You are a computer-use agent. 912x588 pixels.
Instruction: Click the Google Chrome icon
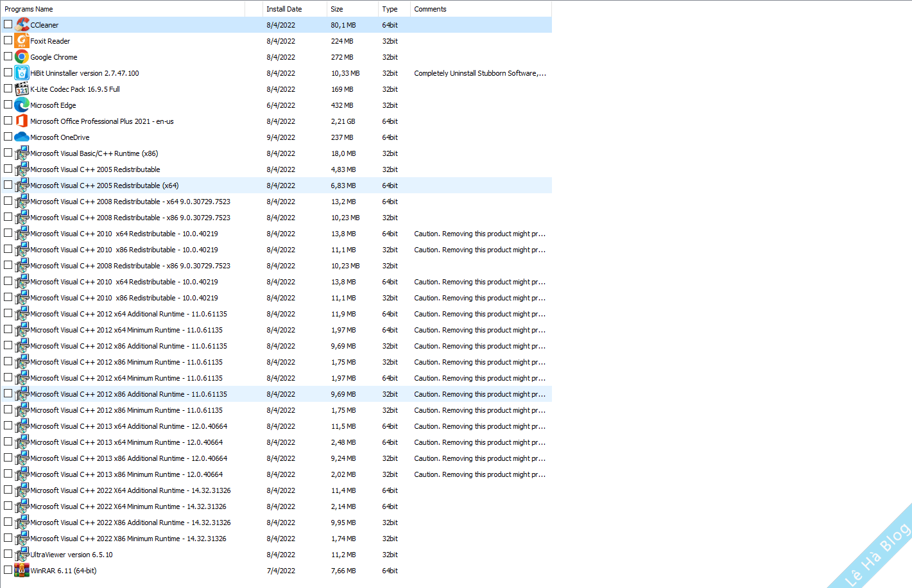(22, 56)
